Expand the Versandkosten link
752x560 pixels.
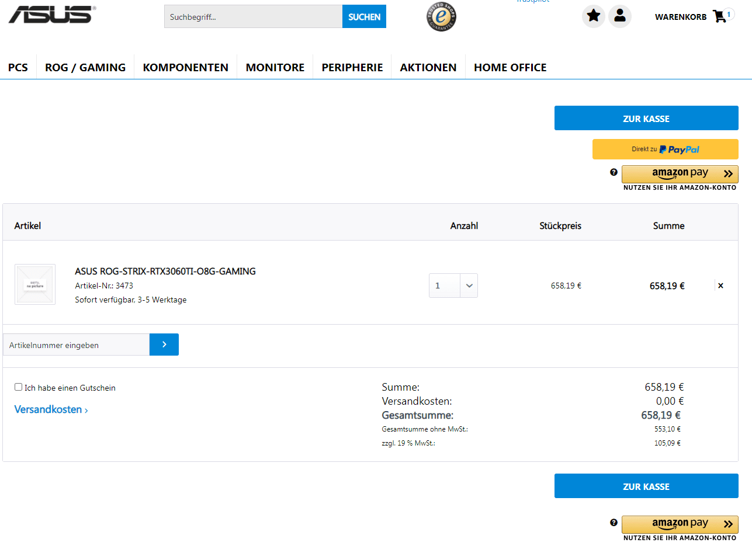(51, 409)
